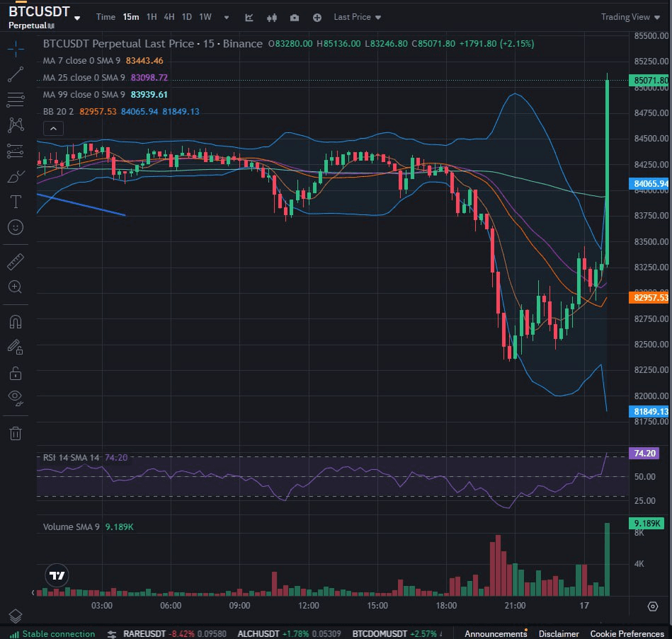Click the 82957.53 orange price label

(650, 297)
